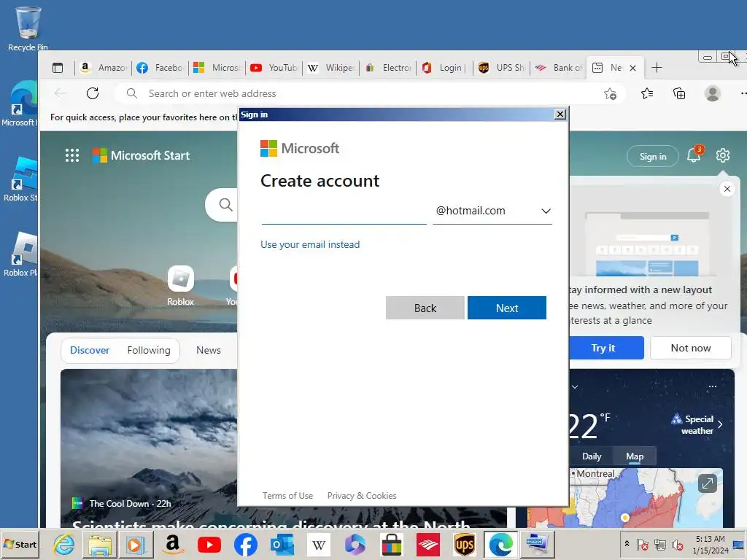Switch to the Facebook browser tab
Viewport: 747px width, 560px height.
[x=160, y=68]
